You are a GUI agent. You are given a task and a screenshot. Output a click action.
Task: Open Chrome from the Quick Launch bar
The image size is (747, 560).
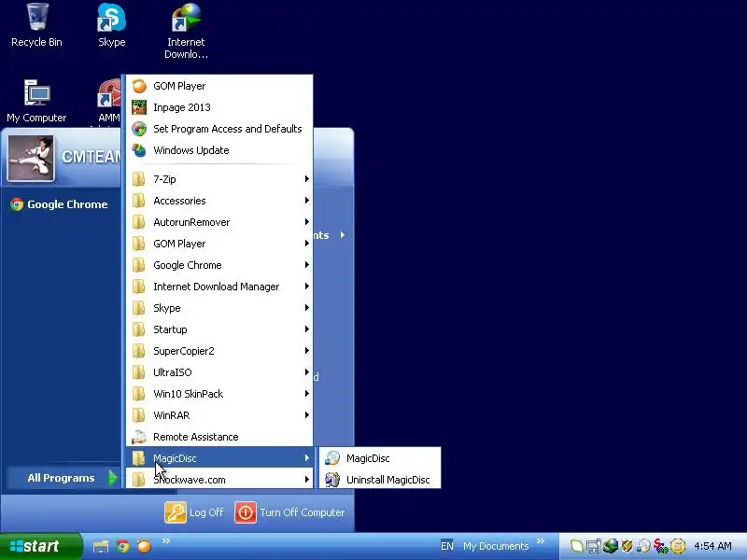(x=123, y=546)
